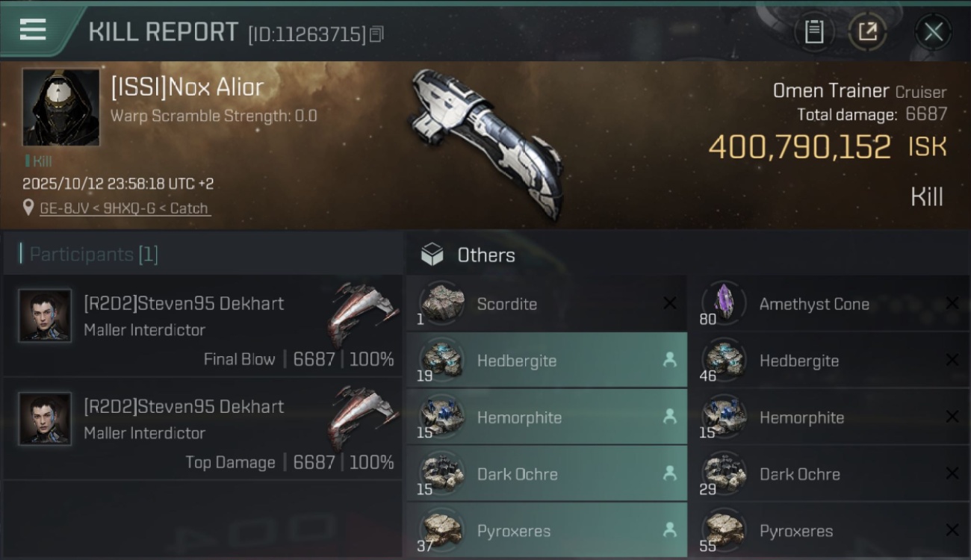Screen dimensions: 971x560
Task: Select the Pyroxeres row with 55
Action: pyautogui.click(x=829, y=531)
